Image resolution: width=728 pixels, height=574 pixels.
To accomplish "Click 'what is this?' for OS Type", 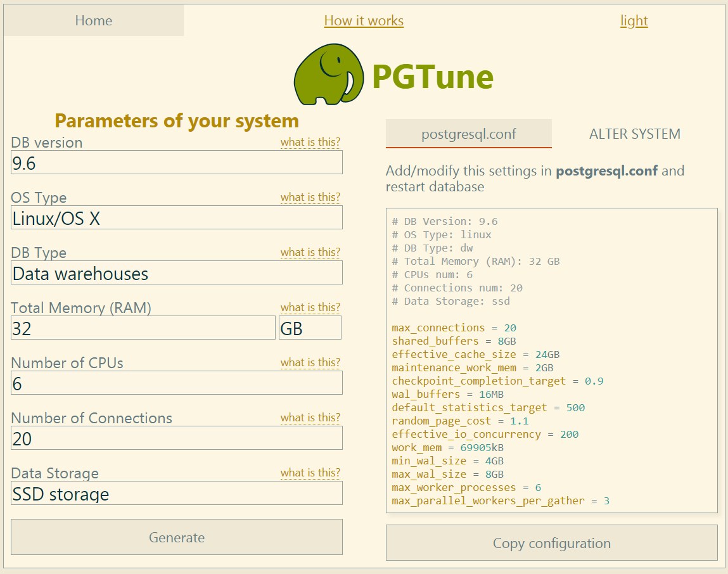I will (x=310, y=197).
